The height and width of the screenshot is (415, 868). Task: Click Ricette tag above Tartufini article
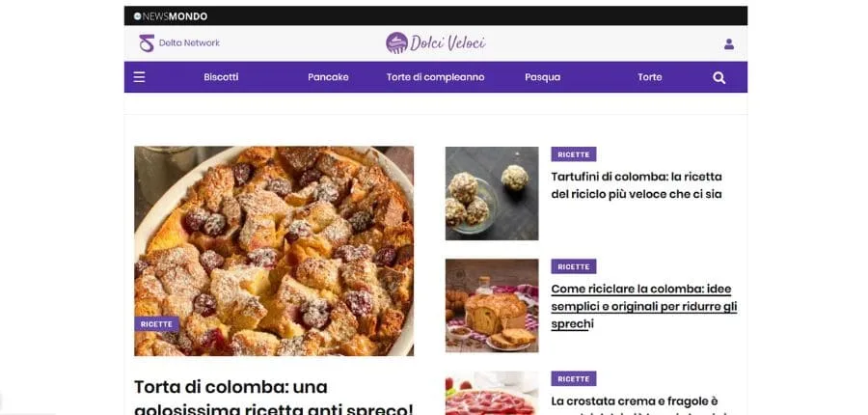coord(574,154)
